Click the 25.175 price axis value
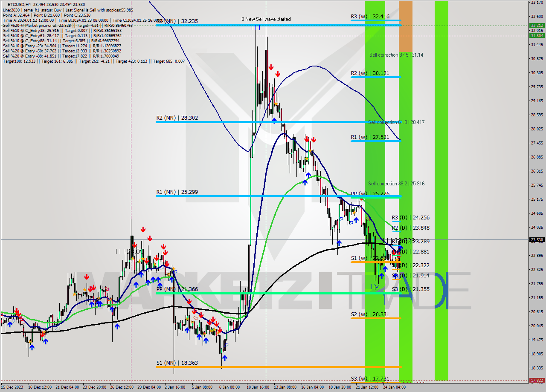Viewport: 546px width, 392px height. click(x=537, y=199)
